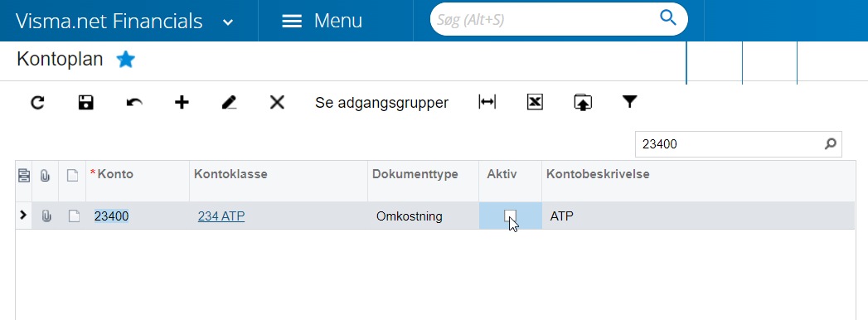868x320 pixels.
Task: Open the Se adgangsgrupper action
Action: click(x=382, y=103)
